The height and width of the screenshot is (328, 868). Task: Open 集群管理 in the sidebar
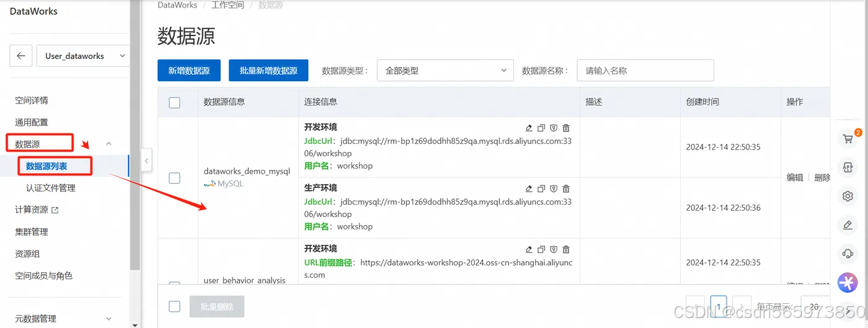point(32,232)
